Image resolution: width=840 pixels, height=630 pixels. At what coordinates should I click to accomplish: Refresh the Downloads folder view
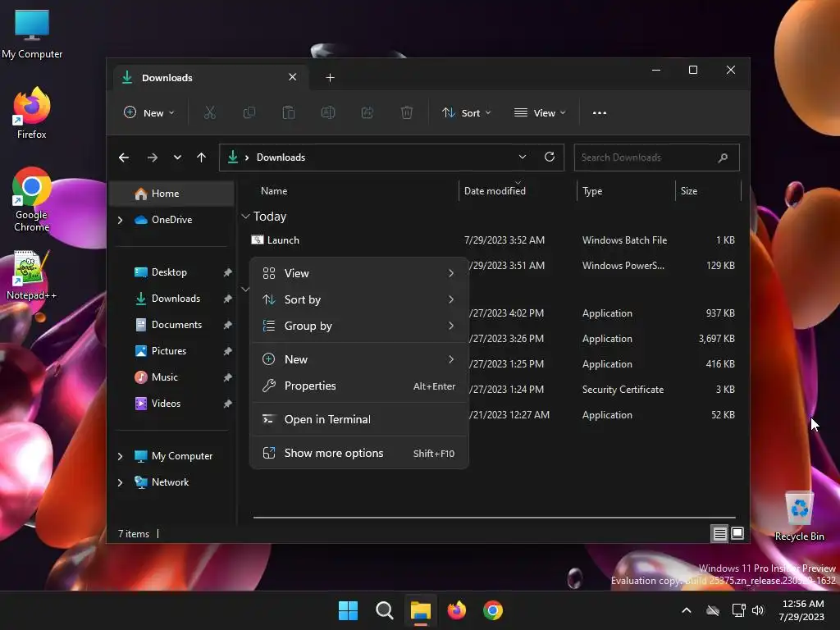(550, 157)
